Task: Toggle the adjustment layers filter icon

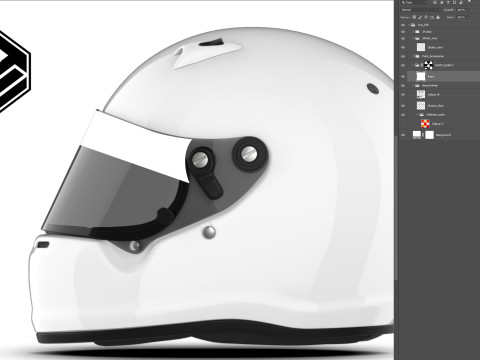Action: click(442, 2)
